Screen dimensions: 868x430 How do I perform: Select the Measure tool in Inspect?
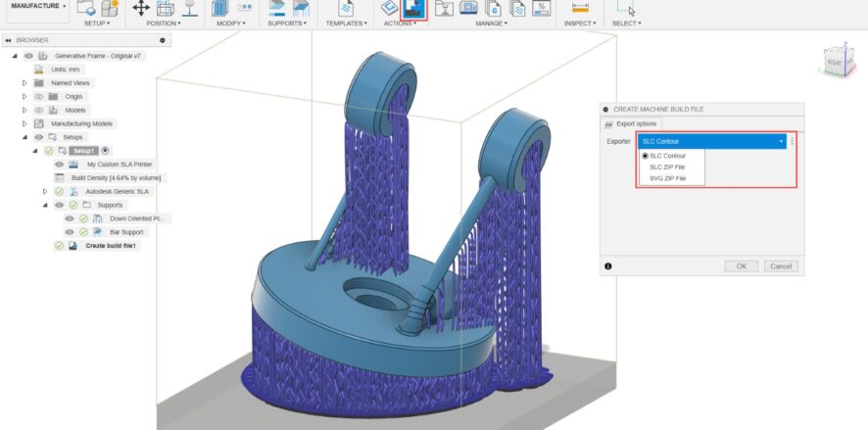580,8
